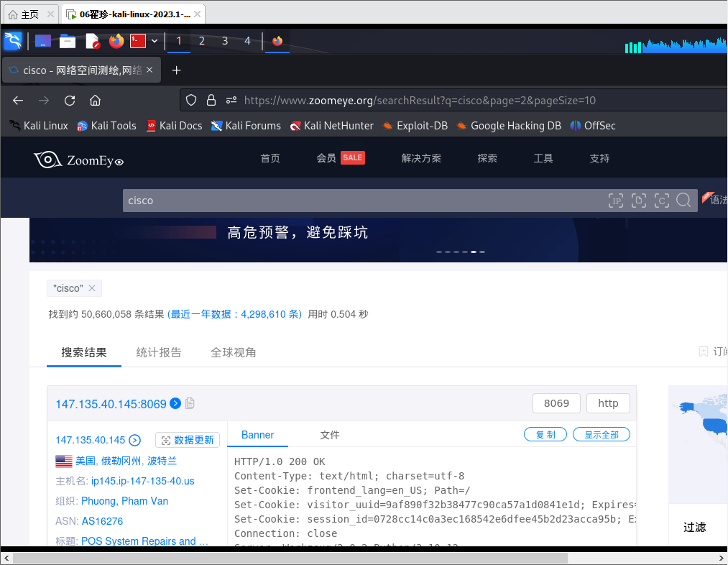Switch to 搜索结果 tab
Image resolution: width=728 pixels, height=565 pixels.
[x=84, y=352]
